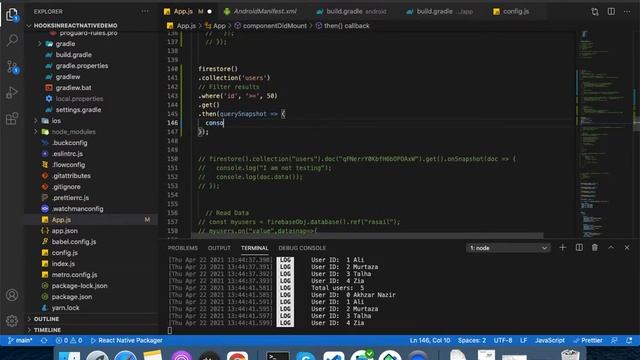Open the main branch indicator
Viewport: 640px width, 360px height.
pyautogui.click(x=20, y=340)
